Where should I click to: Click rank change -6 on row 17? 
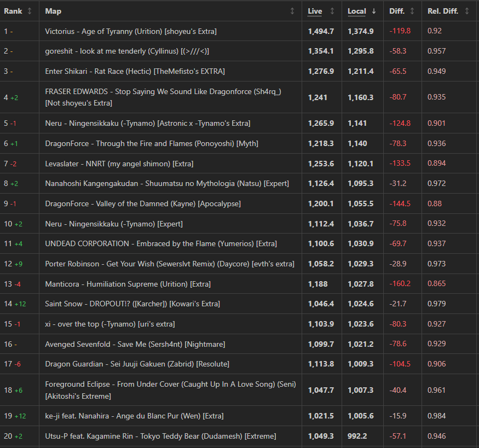click(18, 364)
